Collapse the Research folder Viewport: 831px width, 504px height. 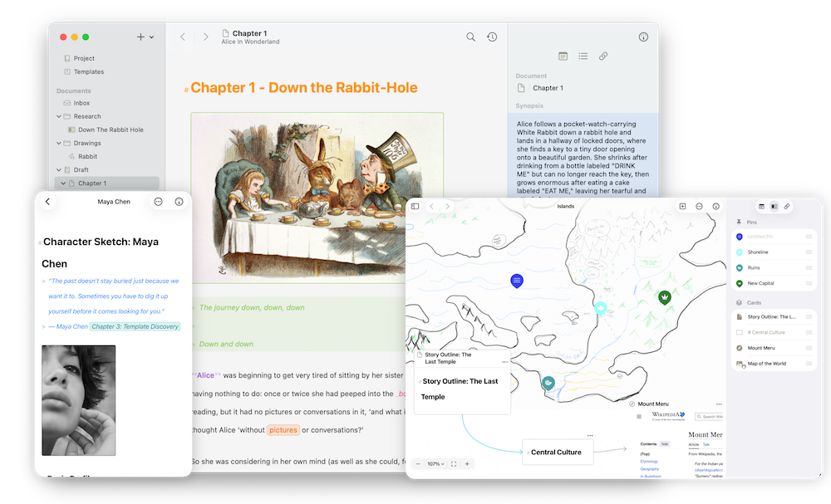pyautogui.click(x=57, y=116)
